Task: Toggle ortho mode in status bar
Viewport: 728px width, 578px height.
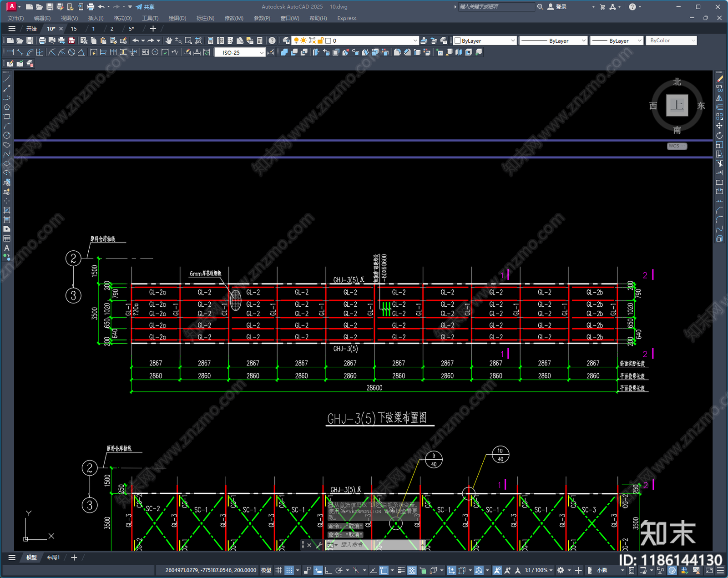Action: (x=328, y=570)
